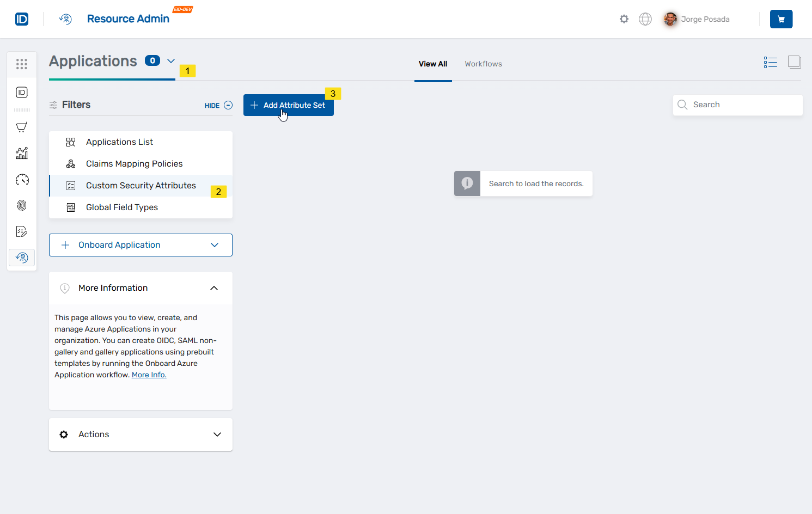
Task: Switch to the Workflows tab
Action: point(483,64)
